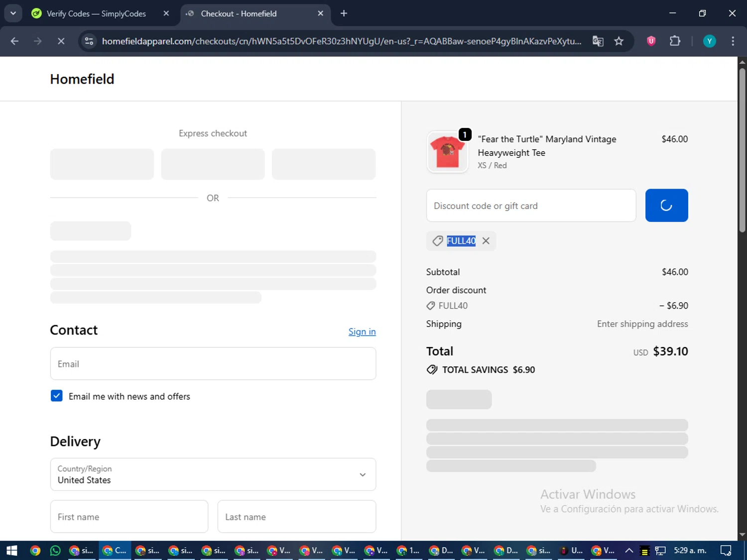Focus the Email input field
Viewport: 747px width, 560px height.
[213, 364]
